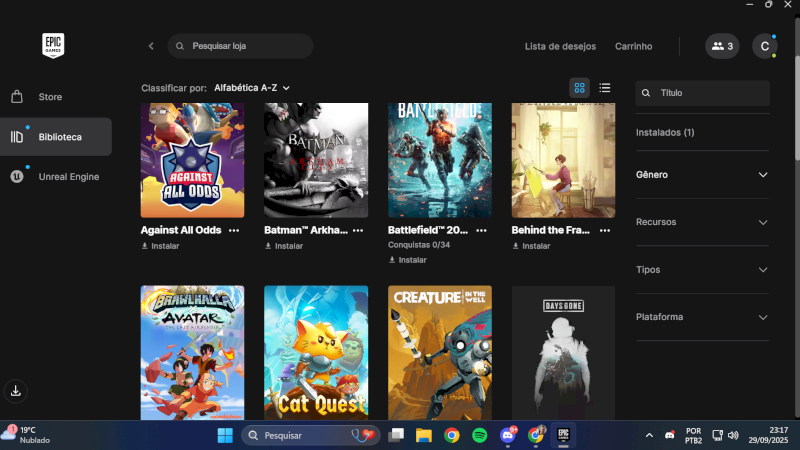
Task: Switch to list view
Action: [605, 88]
